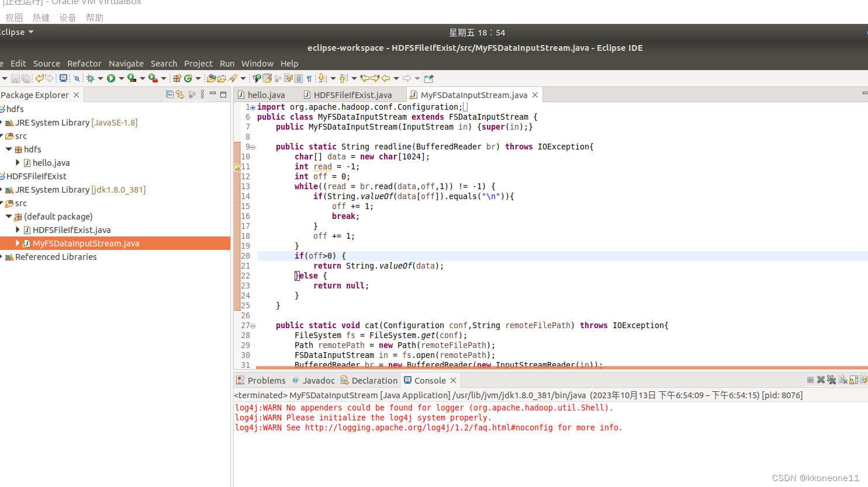The width and height of the screenshot is (868, 487).
Task: Select Referenced Libraries in Package Explorer
Action: [56, 257]
